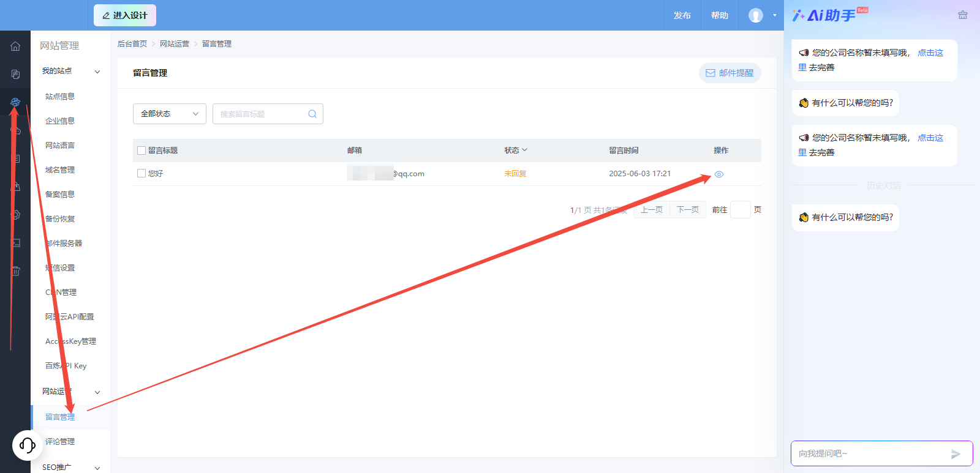Open 评论管理 in side menu
The width and height of the screenshot is (980, 473).
click(60, 442)
